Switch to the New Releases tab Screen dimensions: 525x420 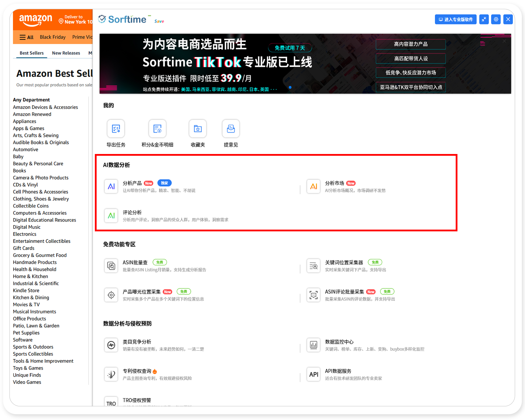66,53
